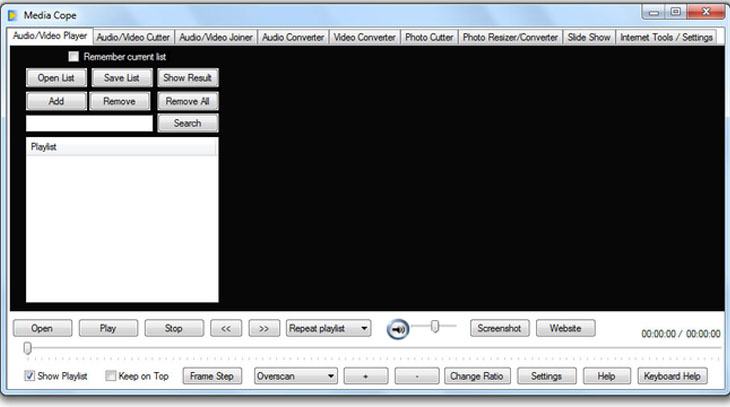Add a file with the Add button
The height and width of the screenshot is (407, 730).
[x=56, y=101]
